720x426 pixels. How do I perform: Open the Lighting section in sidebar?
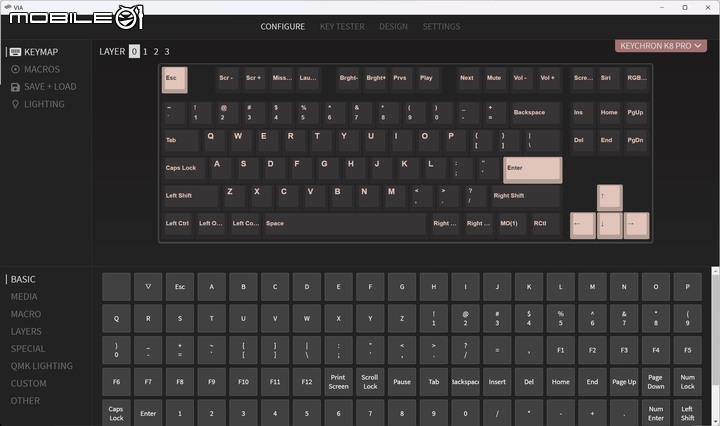click(x=38, y=104)
